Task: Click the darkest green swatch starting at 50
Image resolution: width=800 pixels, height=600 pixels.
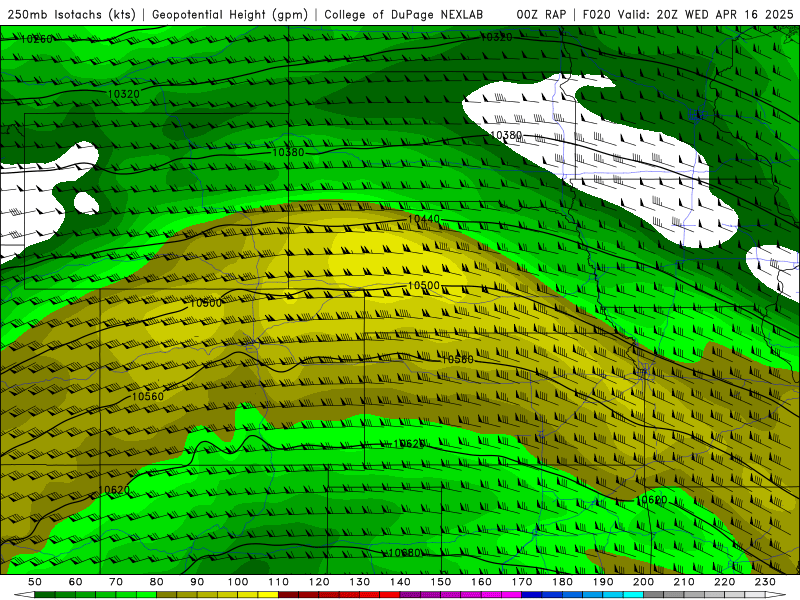Action: click(x=45, y=595)
